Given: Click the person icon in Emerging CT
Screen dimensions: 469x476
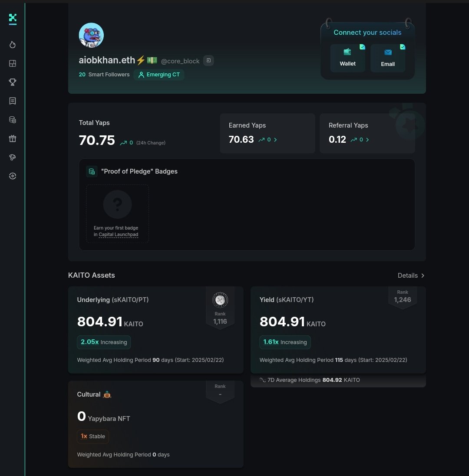Looking at the screenshot, I should tap(141, 75).
